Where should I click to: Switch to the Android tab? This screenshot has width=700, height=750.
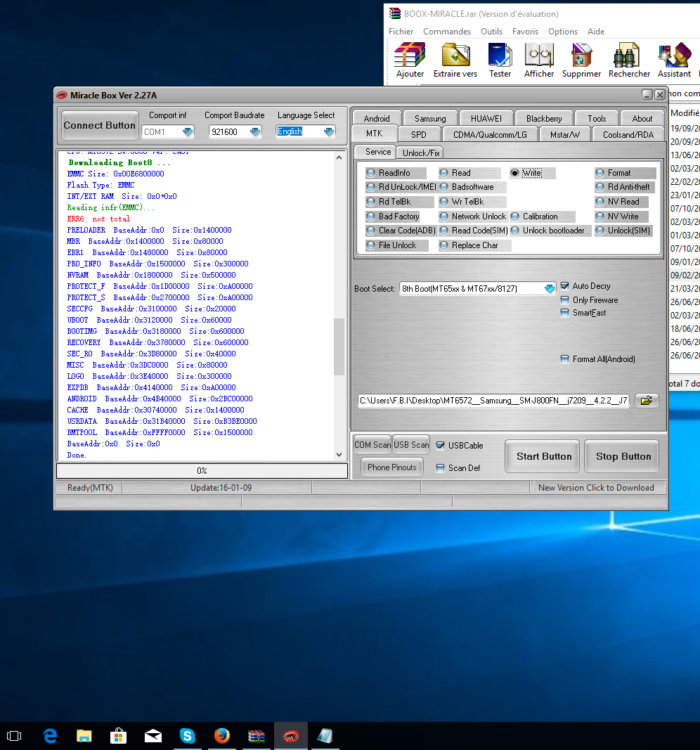click(377, 118)
